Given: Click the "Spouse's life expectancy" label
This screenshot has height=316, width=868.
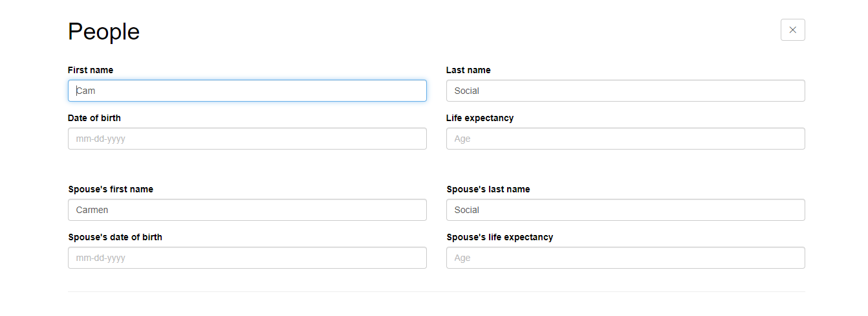Looking at the screenshot, I should coord(500,237).
